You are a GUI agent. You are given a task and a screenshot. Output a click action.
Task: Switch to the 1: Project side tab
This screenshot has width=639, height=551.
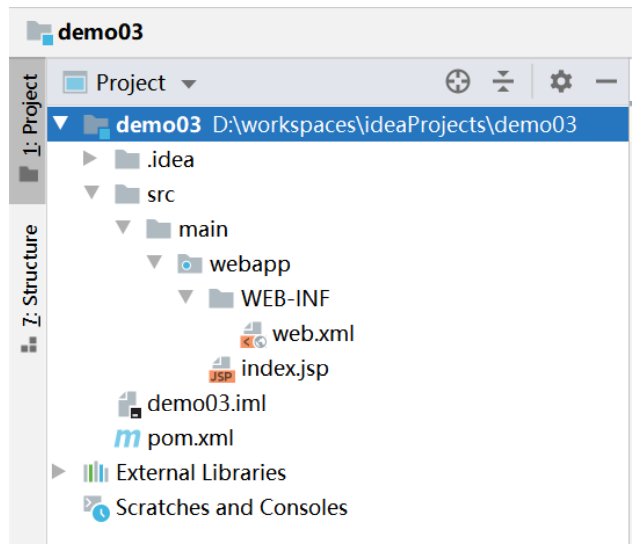tap(28, 130)
